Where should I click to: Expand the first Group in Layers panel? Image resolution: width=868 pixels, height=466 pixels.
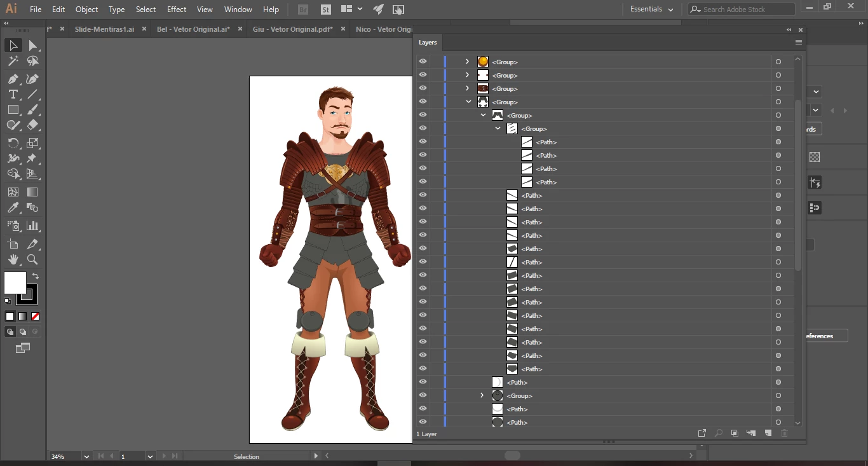tap(467, 62)
